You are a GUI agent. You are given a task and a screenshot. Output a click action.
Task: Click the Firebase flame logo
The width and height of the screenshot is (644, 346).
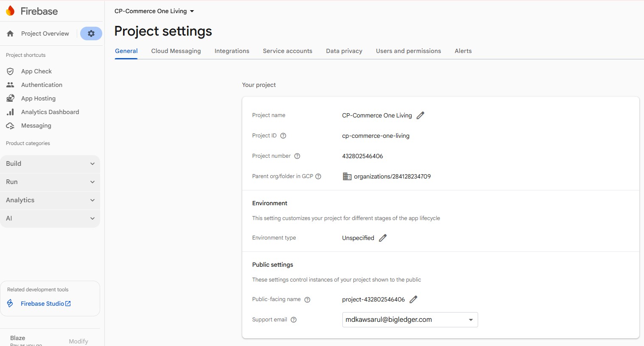[10, 11]
